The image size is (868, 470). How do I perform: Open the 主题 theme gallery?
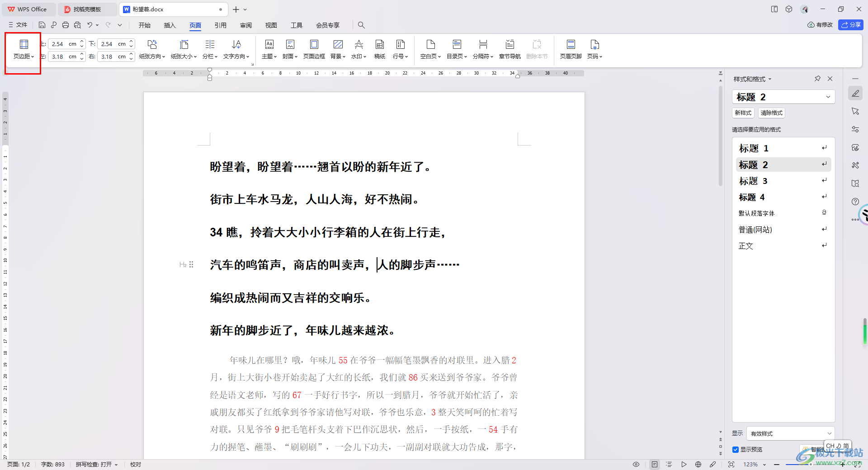(269, 50)
